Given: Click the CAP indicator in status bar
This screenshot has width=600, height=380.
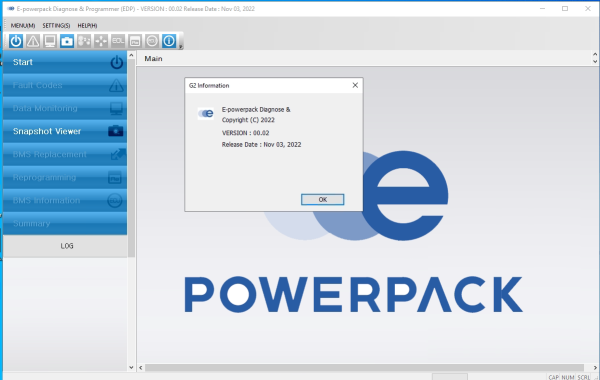Looking at the screenshot, I should (x=554, y=377).
